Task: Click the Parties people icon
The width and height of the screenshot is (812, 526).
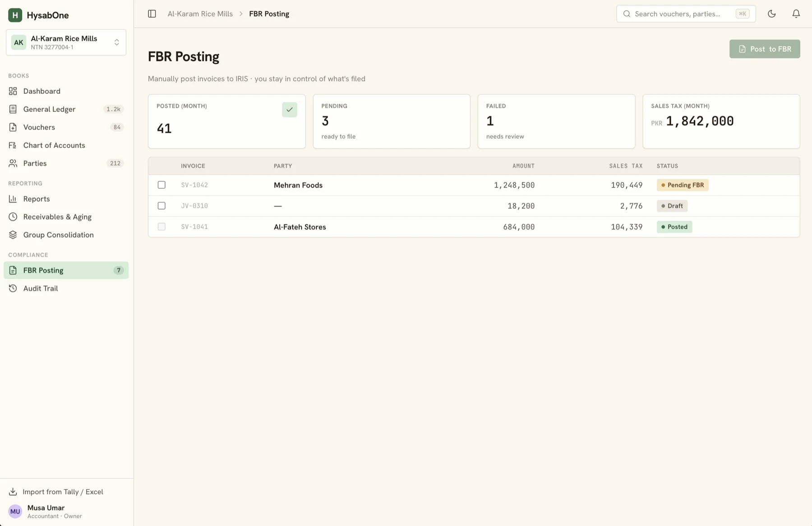Action: coord(13,163)
